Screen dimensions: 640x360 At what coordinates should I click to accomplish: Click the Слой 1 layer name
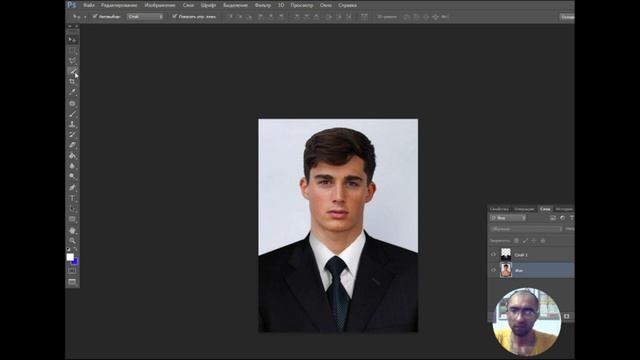521,255
